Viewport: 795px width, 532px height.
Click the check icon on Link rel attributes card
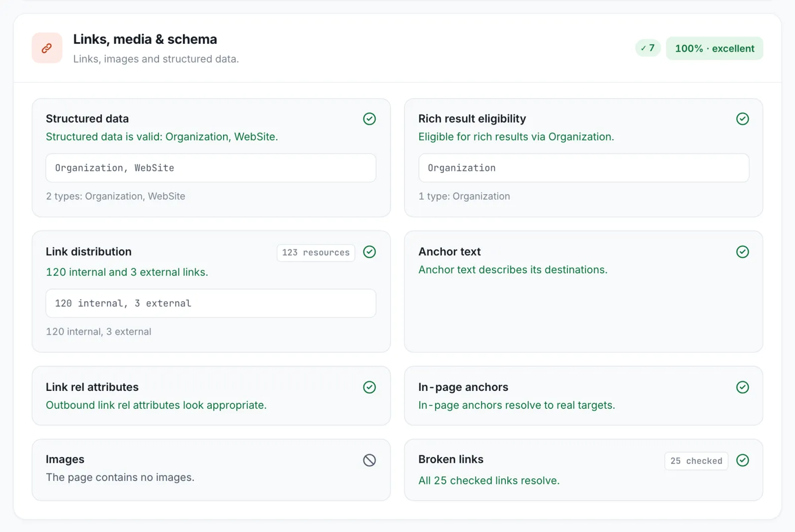pyautogui.click(x=369, y=387)
